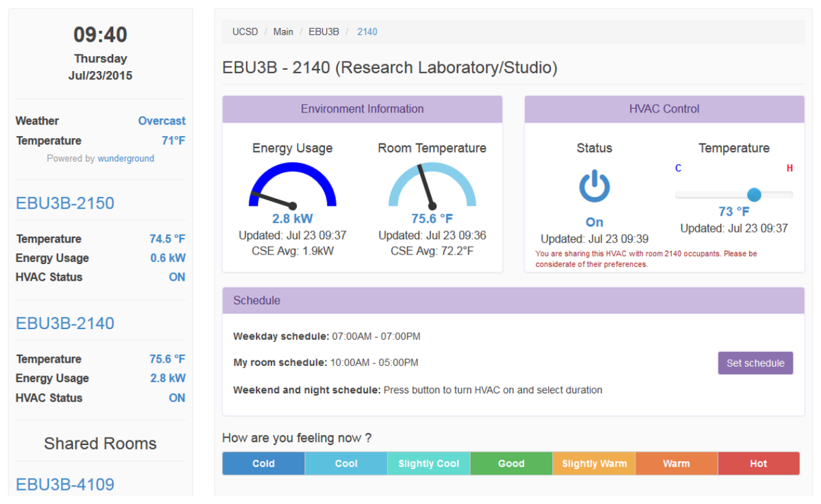Screen dimensions: 821x504
Task: Click the red HVAC sharing notice
Action: click(647, 258)
